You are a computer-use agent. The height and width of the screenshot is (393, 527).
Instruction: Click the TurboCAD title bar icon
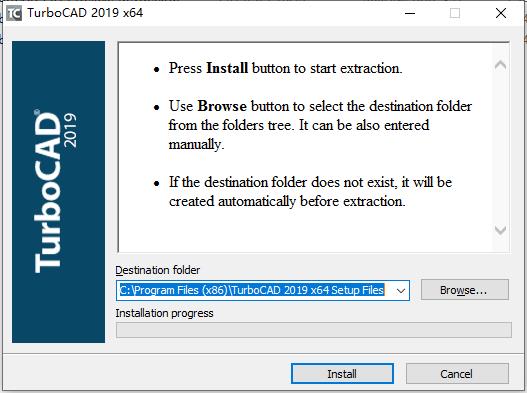pyautogui.click(x=14, y=13)
